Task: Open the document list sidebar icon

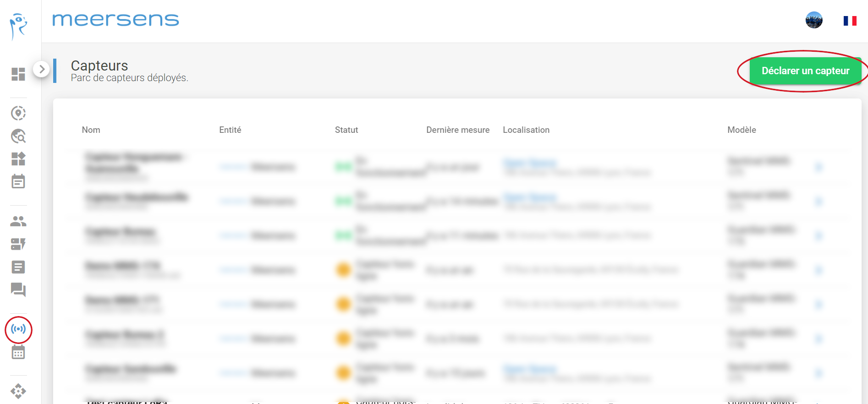Action: [18, 267]
